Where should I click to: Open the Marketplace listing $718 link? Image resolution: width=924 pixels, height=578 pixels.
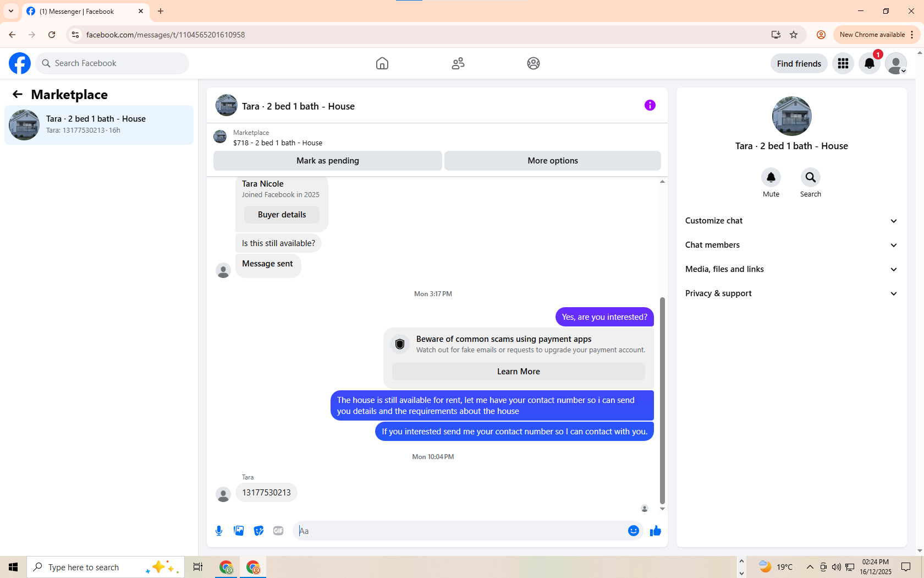point(278,143)
